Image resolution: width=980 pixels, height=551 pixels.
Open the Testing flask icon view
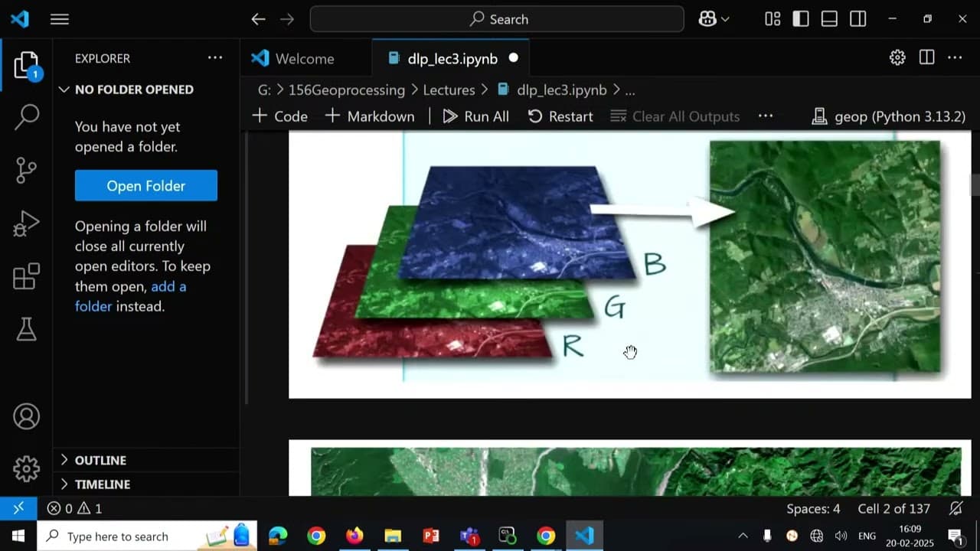[26, 330]
